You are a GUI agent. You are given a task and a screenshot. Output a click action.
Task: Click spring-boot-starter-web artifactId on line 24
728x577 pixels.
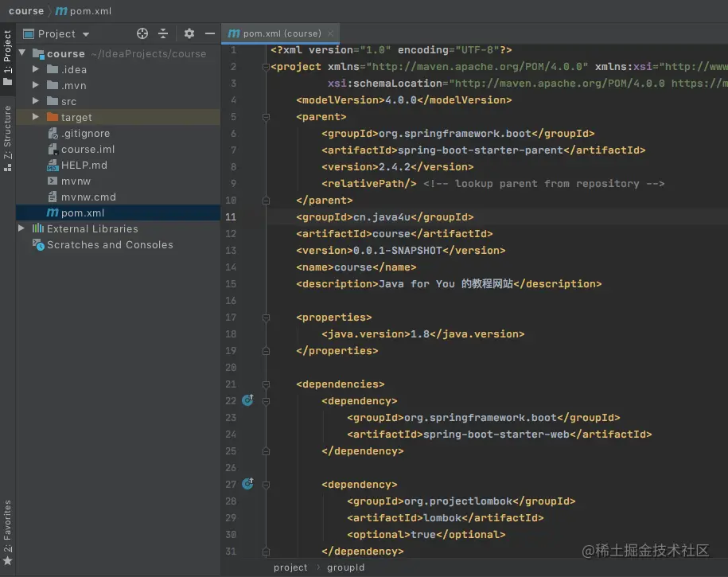point(499,435)
